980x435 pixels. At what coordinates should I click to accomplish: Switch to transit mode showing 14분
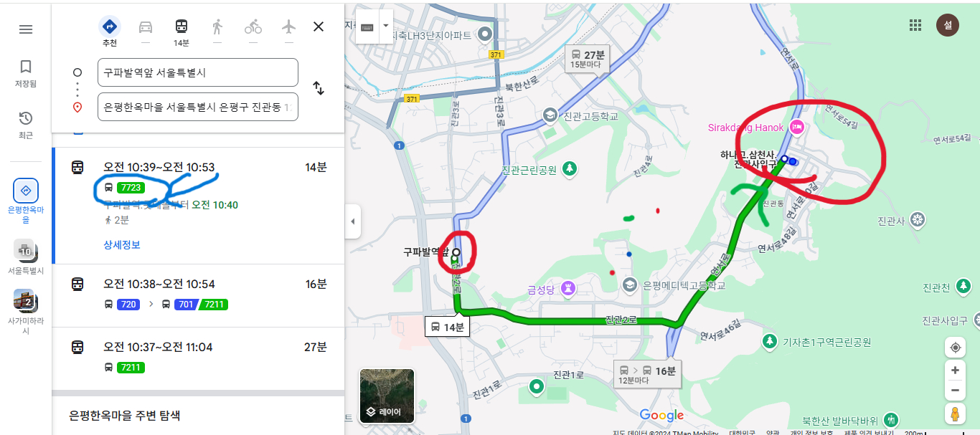click(182, 32)
